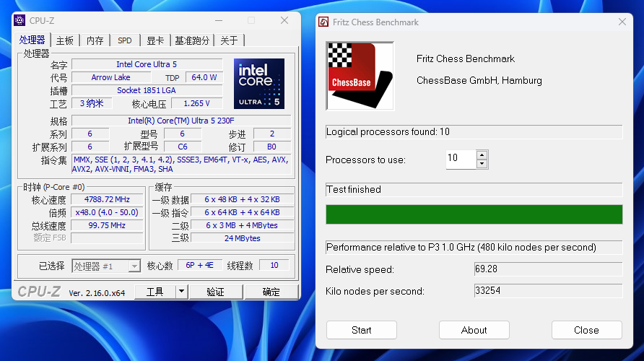The width and height of the screenshot is (644, 361).
Task: Click the TDP value 64.0 W
Action: [x=204, y=77]
